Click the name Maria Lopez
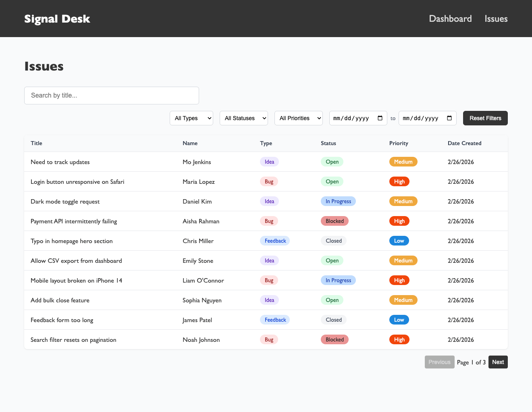532x412 pixels. (199, 182)
